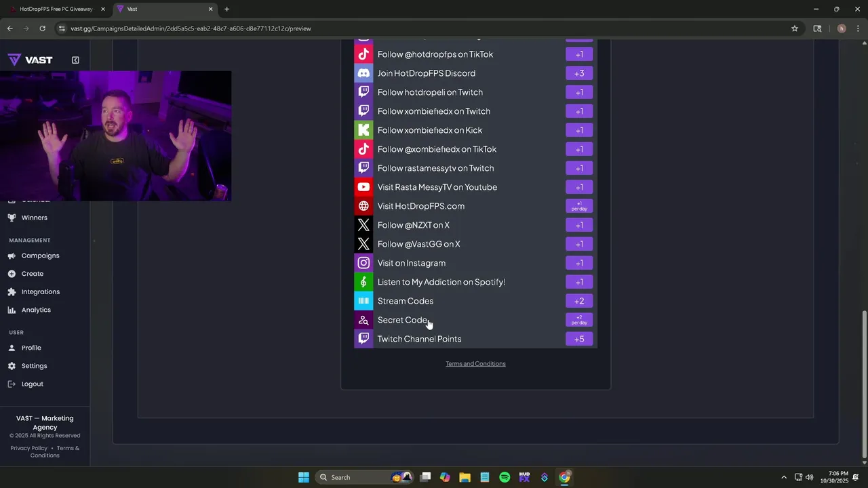Bookmark this page with the star icon
Viewport: 868px width, 488px height.
[x=795, y=28]
